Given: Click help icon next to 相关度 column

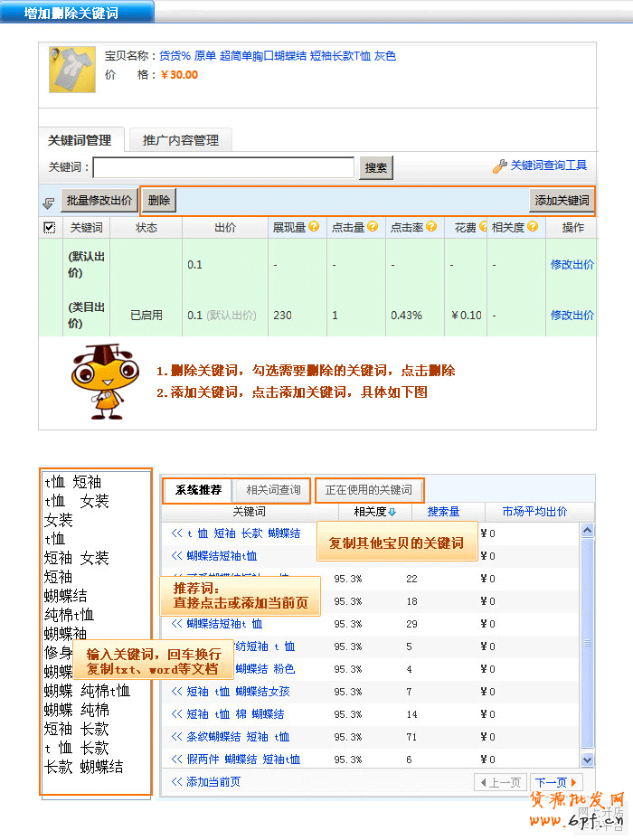Looking at the screenshot, I should (x=533, y=227).
